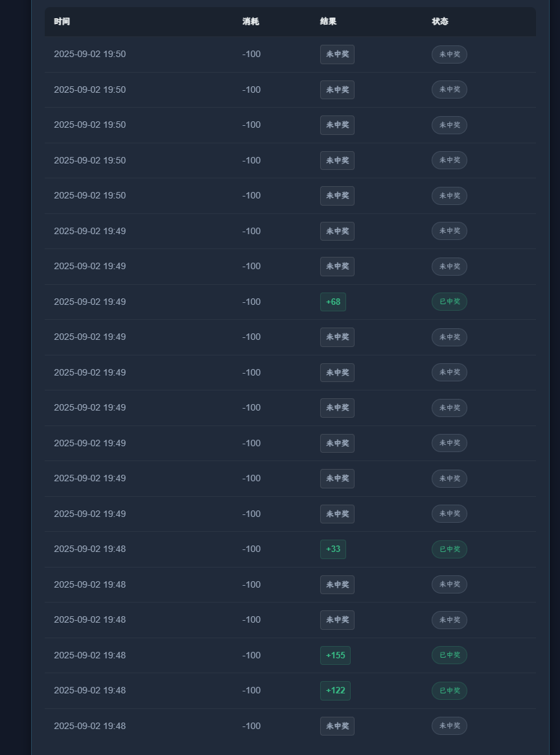The height and width of the screenshot is (755, 560).
Task: Select the +155 result badge
Action: point(335,655)
